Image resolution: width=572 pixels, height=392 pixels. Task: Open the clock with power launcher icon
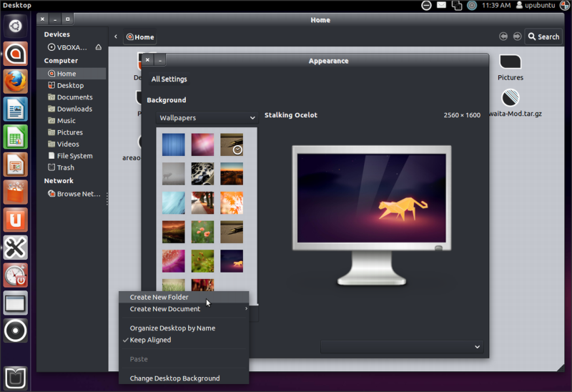click(x=15, y=275)
